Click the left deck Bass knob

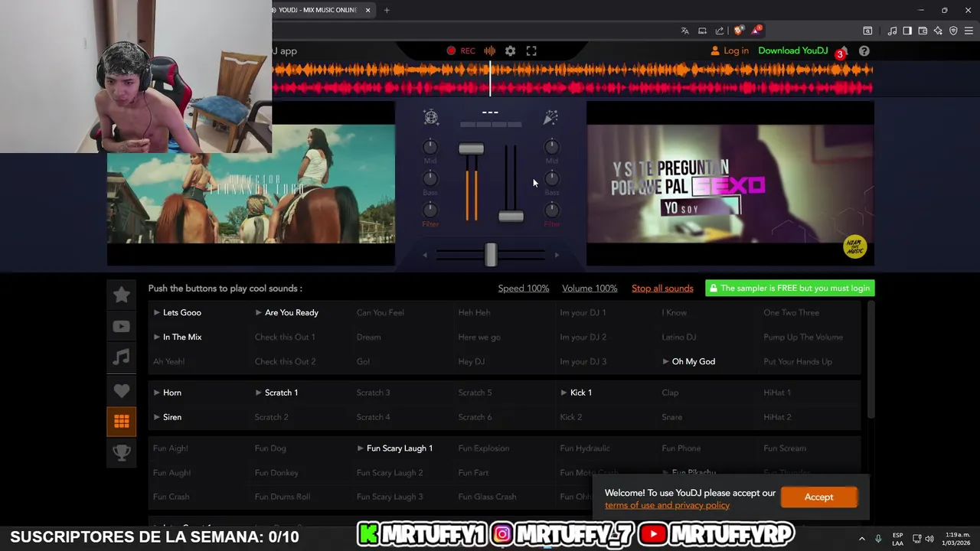(430, 178)
